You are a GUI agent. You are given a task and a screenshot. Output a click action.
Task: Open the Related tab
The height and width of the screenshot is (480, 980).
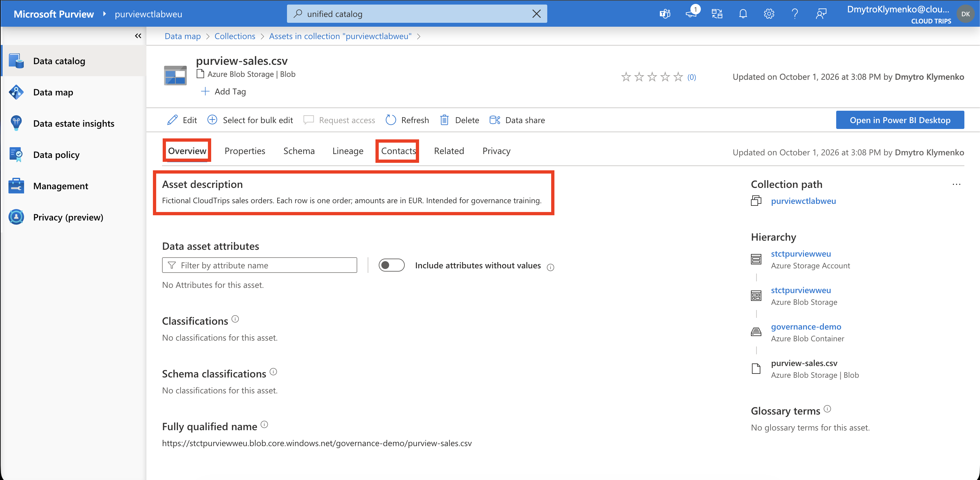(449, 151)
